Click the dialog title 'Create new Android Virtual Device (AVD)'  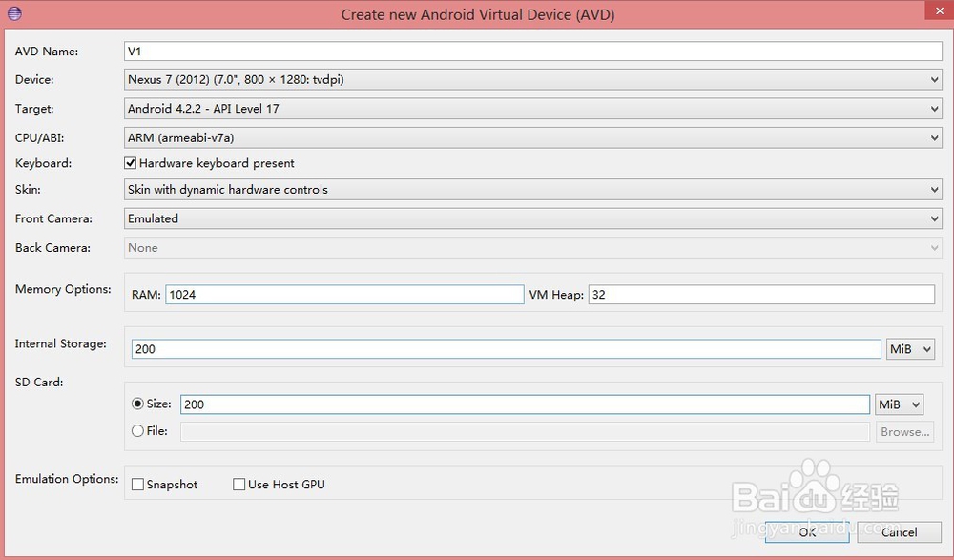[478, 14]
